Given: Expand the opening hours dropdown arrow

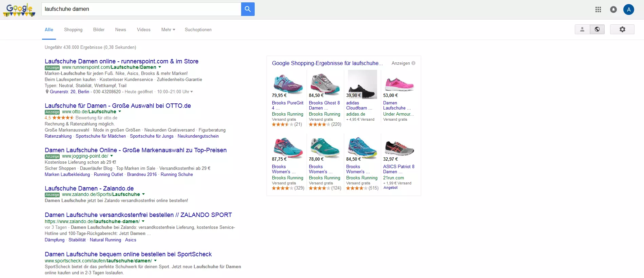Looking at the screenshot, I should coord(192,92).
